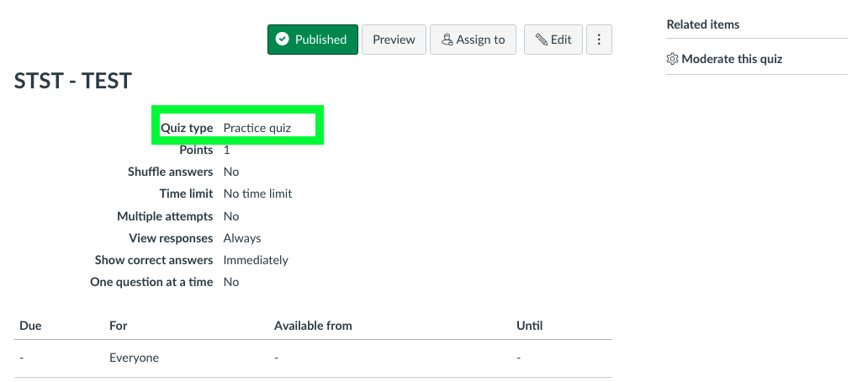Click the checkmark icon on Published button
868x382 pixels.
[x=283, y=40]
